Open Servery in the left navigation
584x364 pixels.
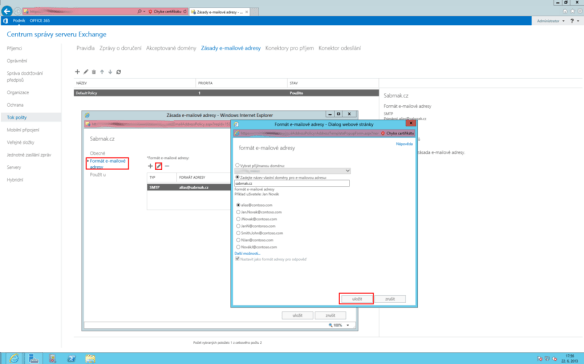click(14, 167)
